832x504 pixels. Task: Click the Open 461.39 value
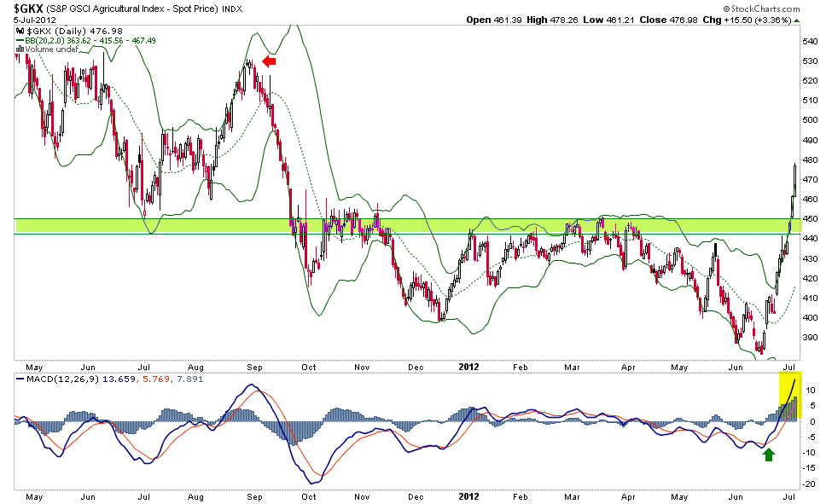pyautogui.click(x=494, y=20)
